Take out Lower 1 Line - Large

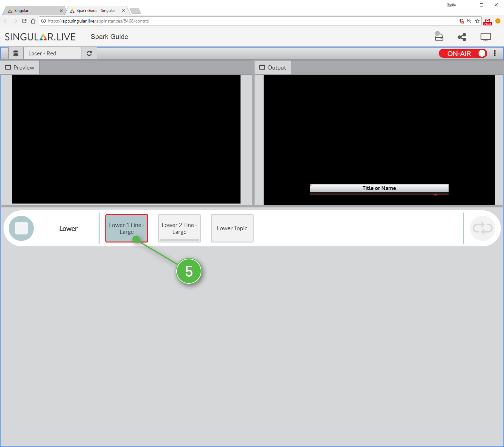click(x=127, y=228)
